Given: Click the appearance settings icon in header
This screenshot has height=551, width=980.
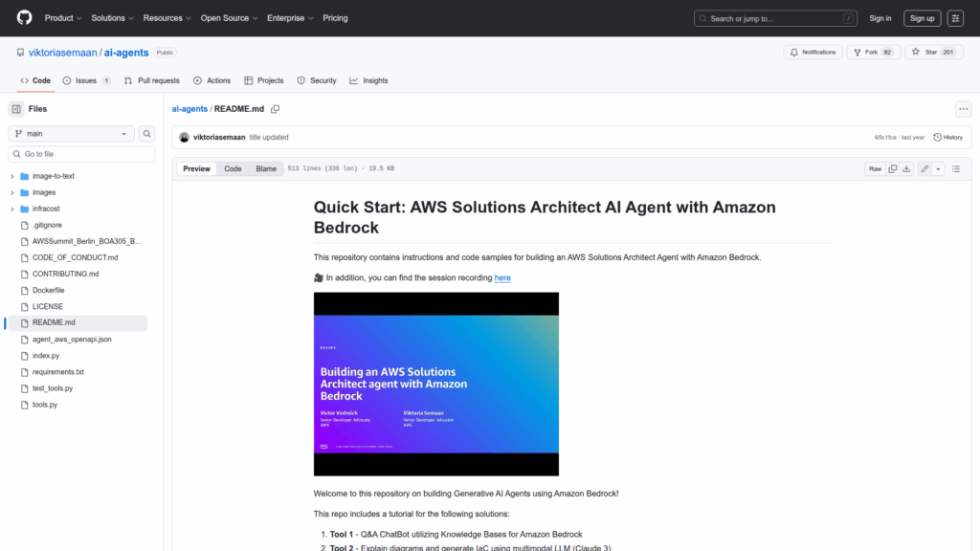Looking at the screenshot, I should (x=955, y=18).
